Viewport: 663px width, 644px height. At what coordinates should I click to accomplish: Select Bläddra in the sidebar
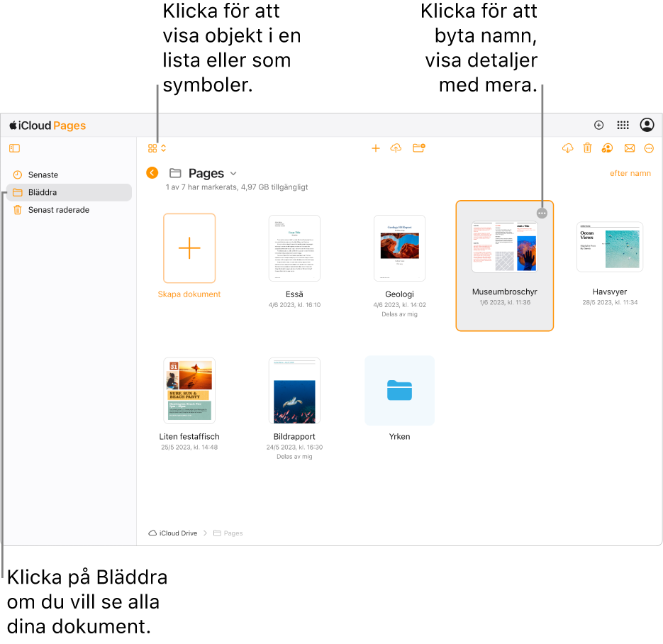click(x=69, y=192)
